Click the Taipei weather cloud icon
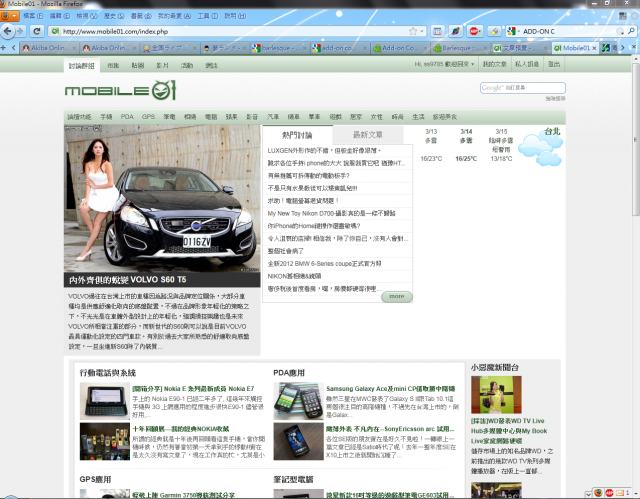 click(x=542, y=150)
